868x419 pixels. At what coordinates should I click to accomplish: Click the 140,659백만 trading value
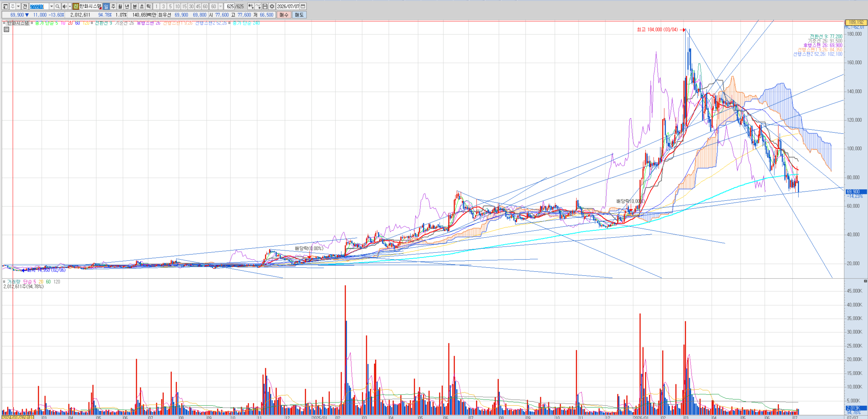tap(144, 15)
